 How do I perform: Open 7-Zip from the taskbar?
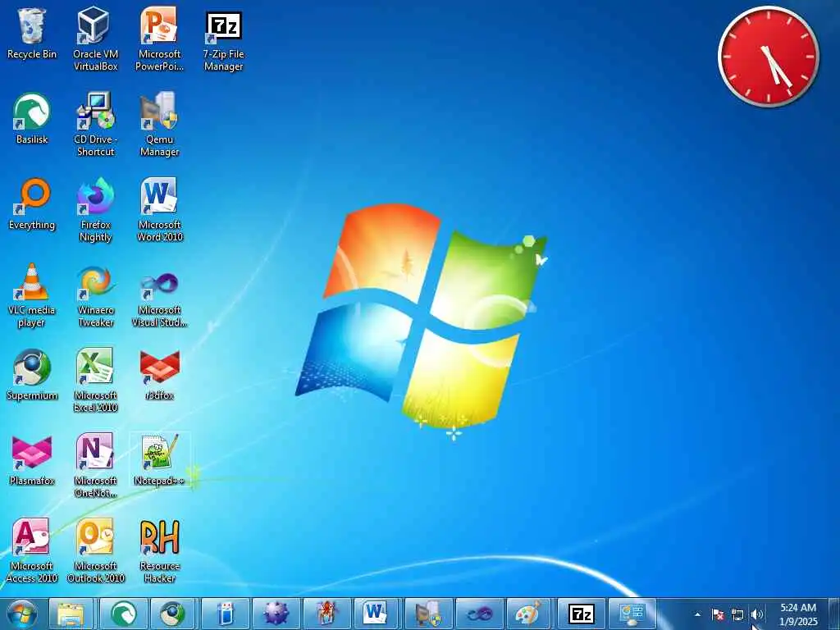tap(580, 614)
